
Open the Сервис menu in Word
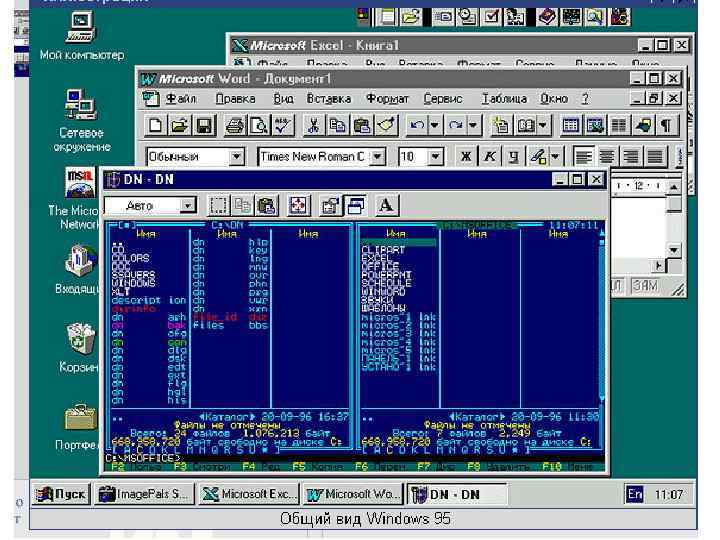point(443,99)
